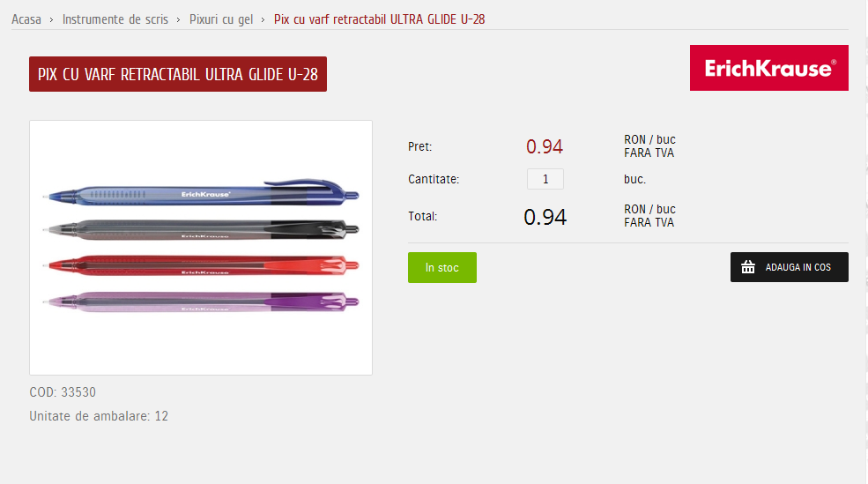This screenshot has width=868, height=484.
Task: Click the black pen in product image
Action: (202, 229)
